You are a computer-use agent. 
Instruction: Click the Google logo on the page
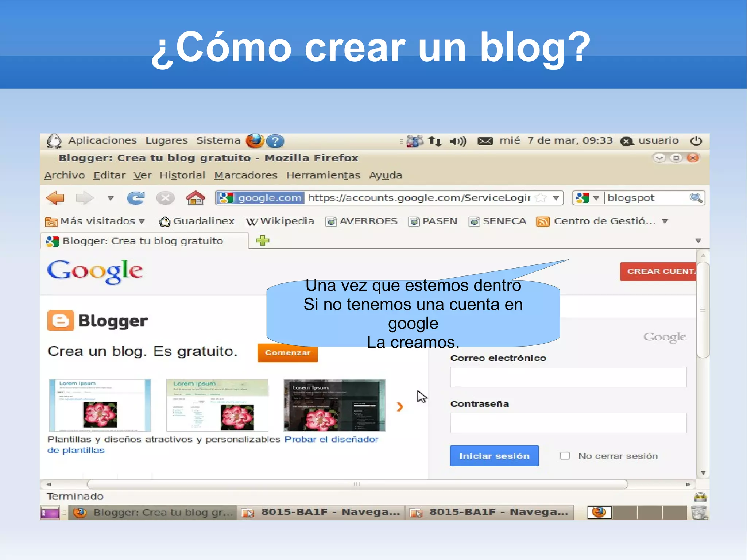click(x=95, y=271)
